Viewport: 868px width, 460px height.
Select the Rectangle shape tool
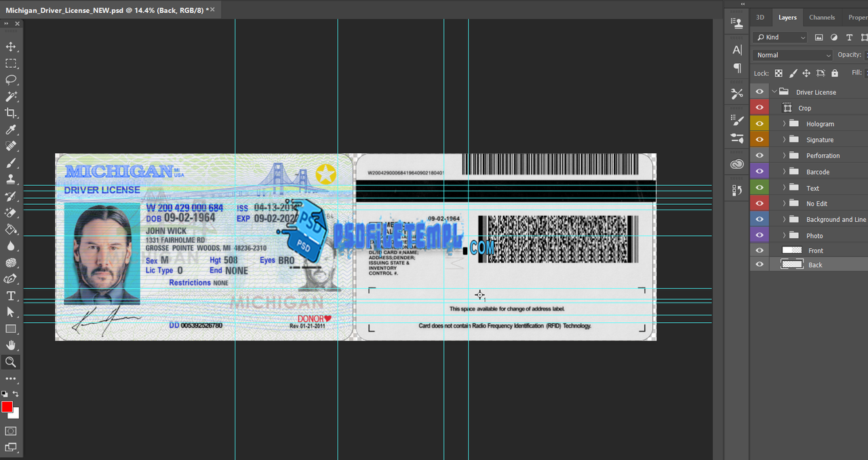point(11,329)
